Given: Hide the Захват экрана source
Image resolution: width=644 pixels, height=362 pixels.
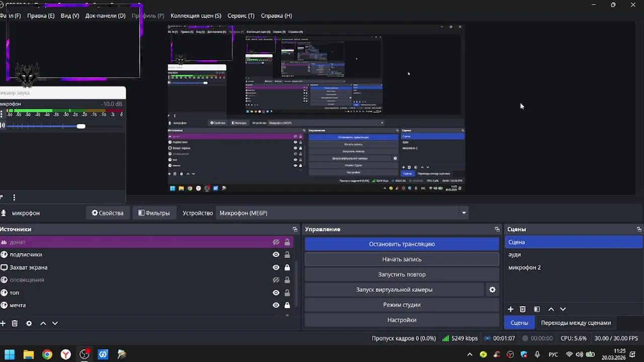Looking at the screenshot, I should tap(276, 267).
